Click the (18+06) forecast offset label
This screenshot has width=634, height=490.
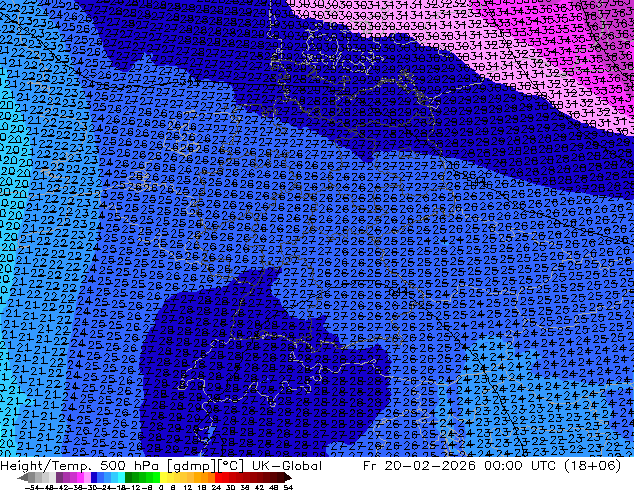596,465
